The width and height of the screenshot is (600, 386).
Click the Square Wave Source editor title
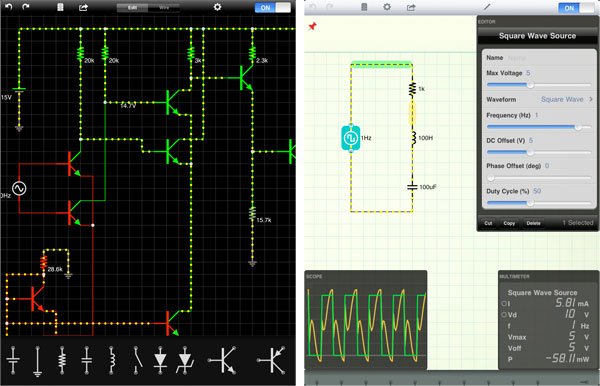(x=537, y=36)
